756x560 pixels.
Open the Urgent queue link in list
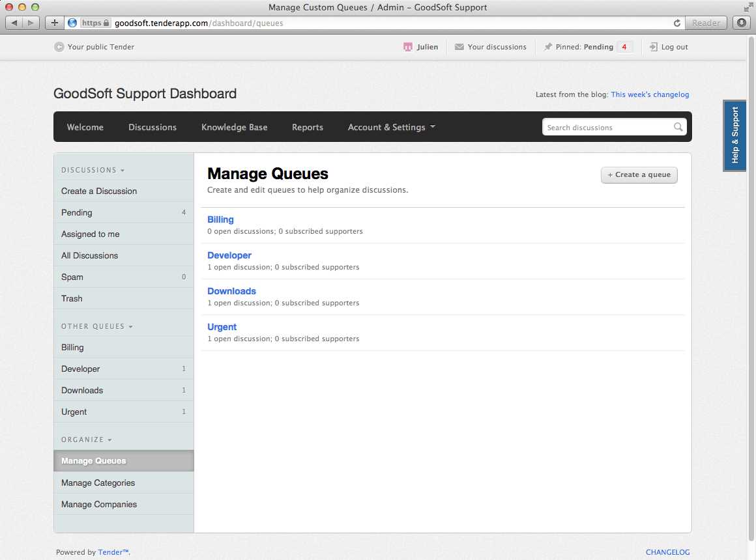(222, 327)
